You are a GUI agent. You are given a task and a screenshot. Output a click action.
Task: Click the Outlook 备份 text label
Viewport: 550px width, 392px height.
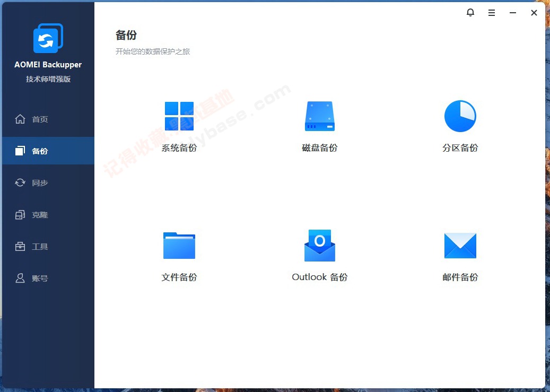(319, 276)
